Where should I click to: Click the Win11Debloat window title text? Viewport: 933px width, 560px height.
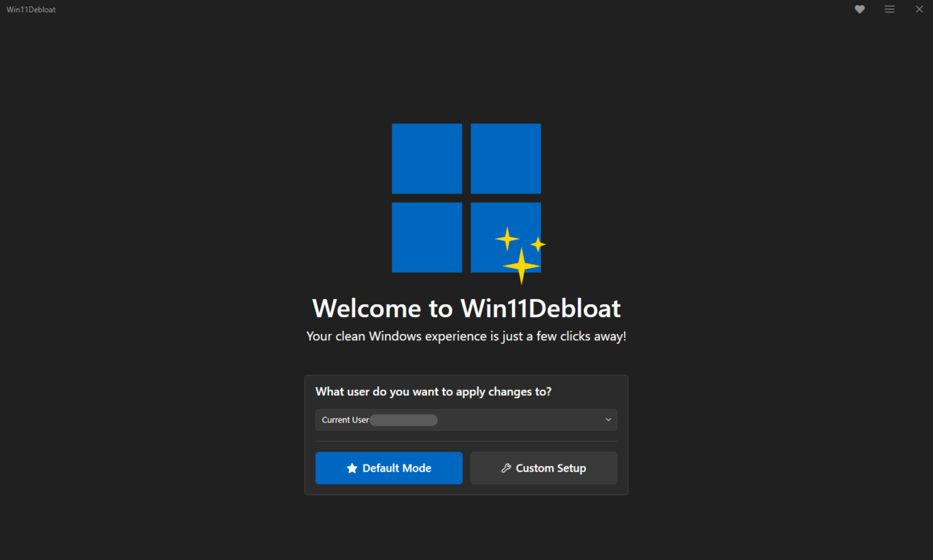coord(31,9)
